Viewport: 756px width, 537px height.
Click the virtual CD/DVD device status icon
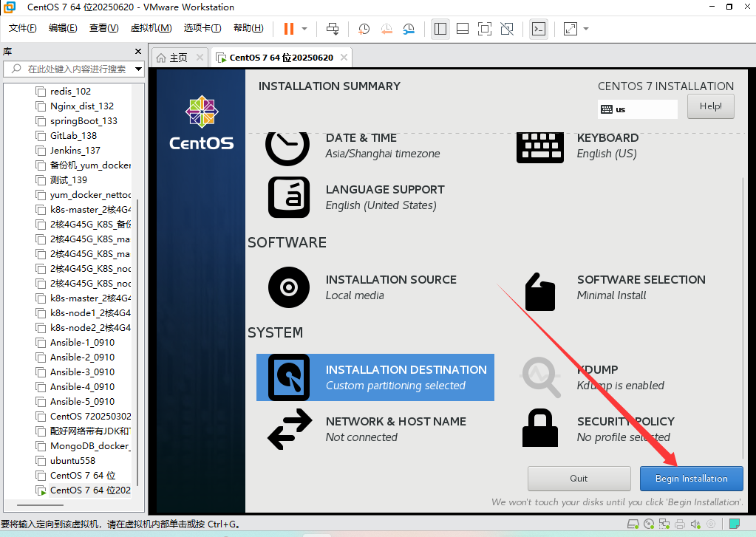pos(649,524)
